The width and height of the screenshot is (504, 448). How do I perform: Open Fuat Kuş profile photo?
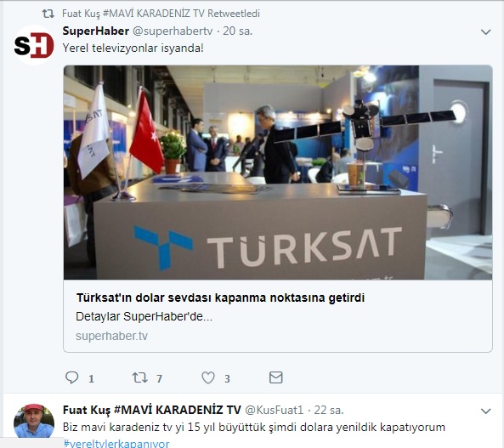[34, 421]
